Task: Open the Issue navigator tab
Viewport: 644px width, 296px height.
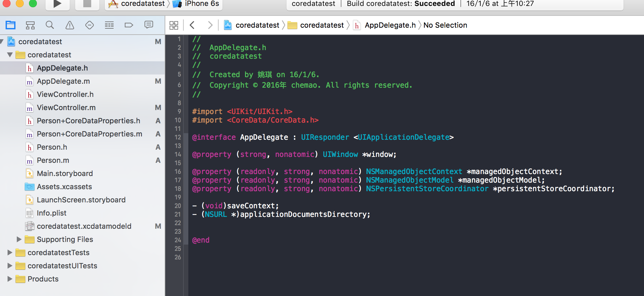Action: click(70, 25)
